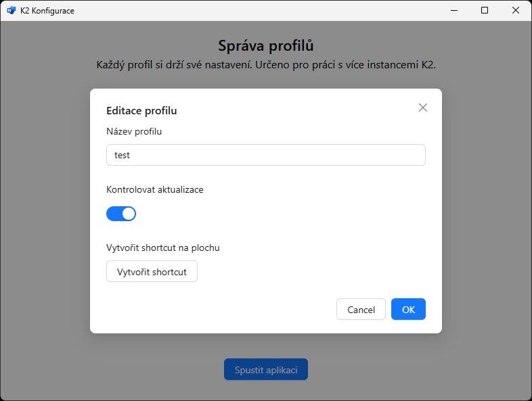Disable the Kontrolovat aktualizace switch

(x=121, y=214)
